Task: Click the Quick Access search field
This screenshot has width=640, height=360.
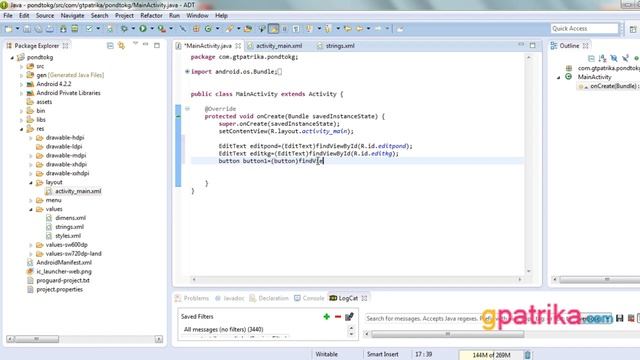Action: click(x=584, y=29)
